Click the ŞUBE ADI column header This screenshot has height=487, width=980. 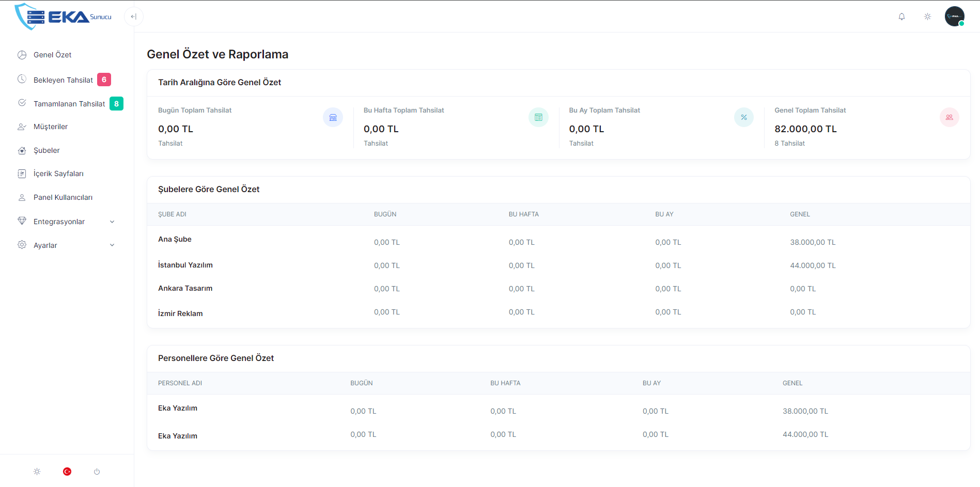click(x=172, y=214)
